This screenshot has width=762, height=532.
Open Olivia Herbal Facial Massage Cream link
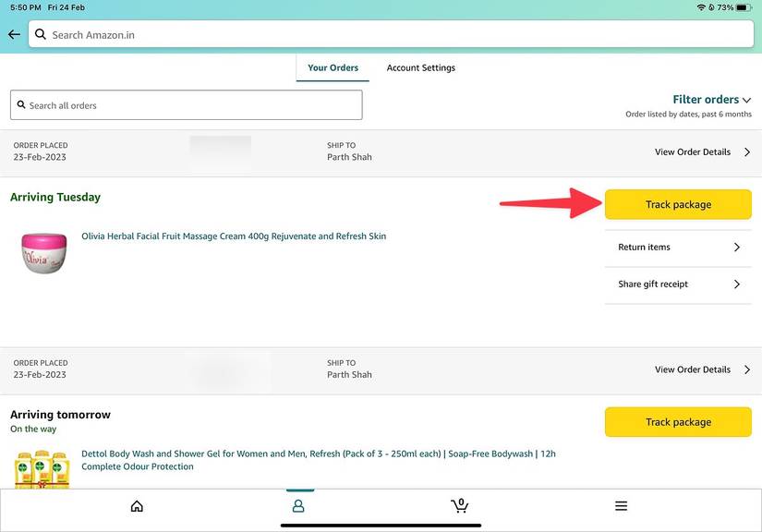[234, 236]
